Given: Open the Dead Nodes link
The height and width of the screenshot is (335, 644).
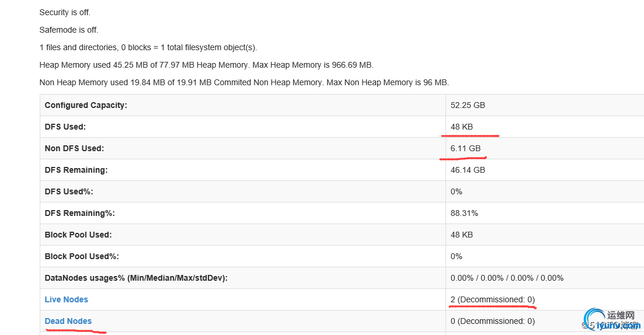Looking at the screenshot, I should tap(68, 321).
